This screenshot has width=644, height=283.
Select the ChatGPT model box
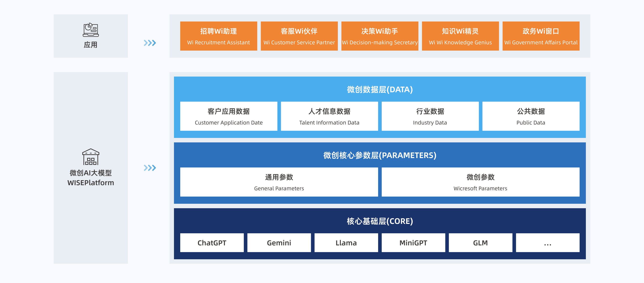[x=212, y=243]
